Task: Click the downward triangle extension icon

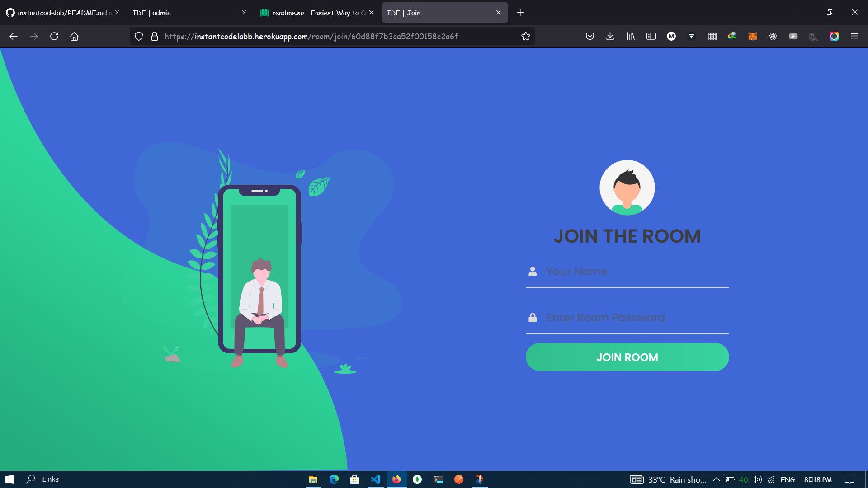Action: 691,37
